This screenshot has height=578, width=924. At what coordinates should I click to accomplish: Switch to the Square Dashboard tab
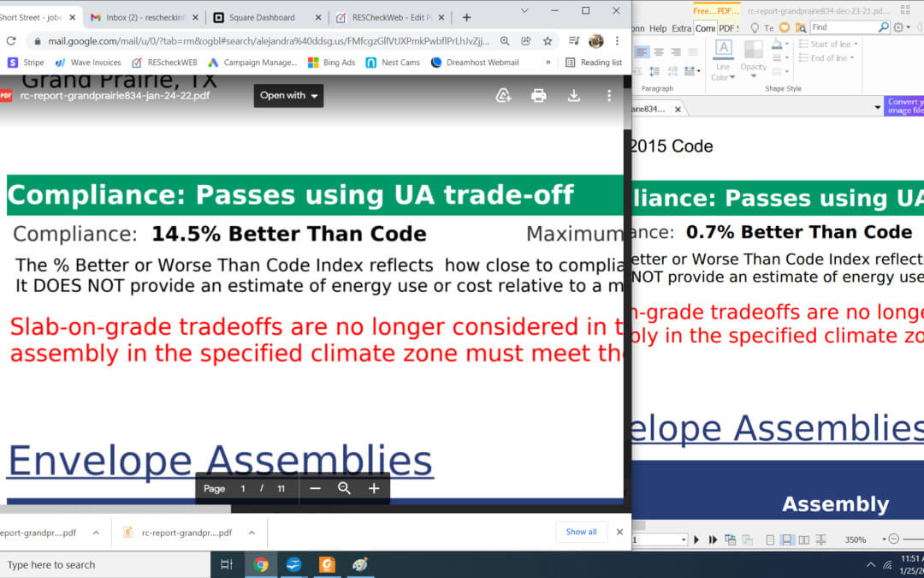pyautogui.click(x=253, y=17)
